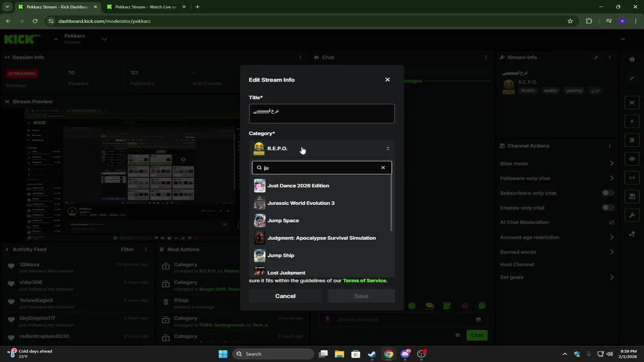Image resolution: width=644 pixels, height=362 pixels.
Task: Open emoji picker in message box
Action: pos(478,319)
